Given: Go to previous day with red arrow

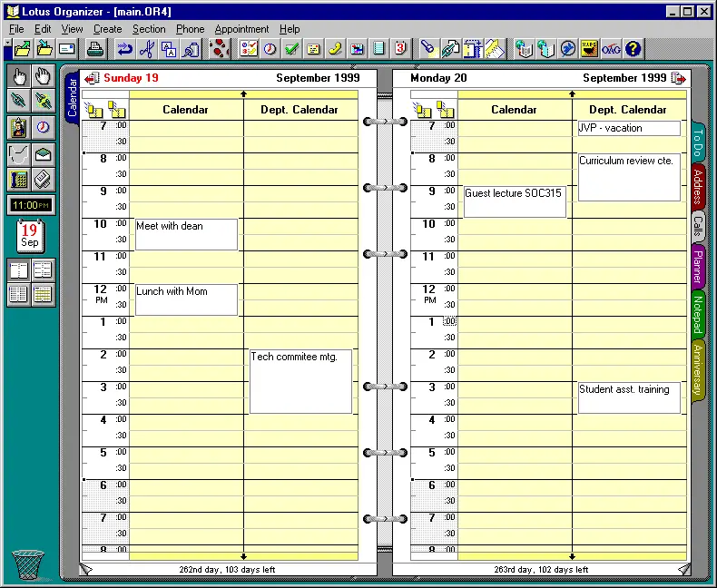Looking at the screenshot, I should 92,78.
